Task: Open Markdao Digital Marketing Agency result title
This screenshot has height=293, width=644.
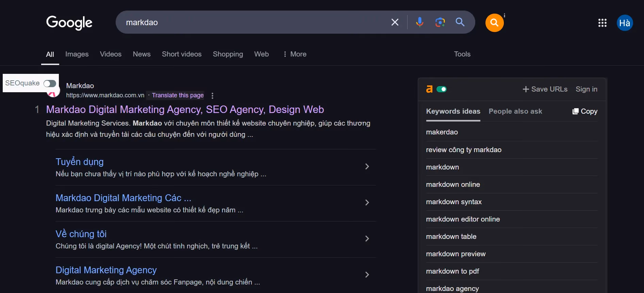Action: pyautogui.click(x=185, y=110)
